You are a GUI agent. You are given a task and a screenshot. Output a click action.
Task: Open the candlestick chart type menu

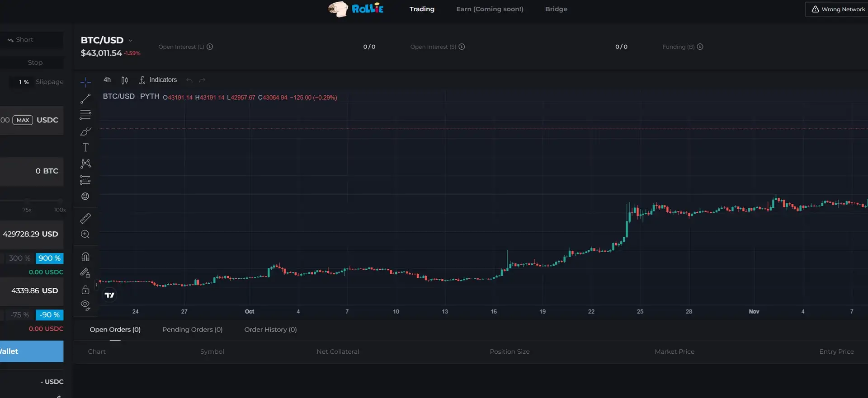pyautogui.click(x=124, y=80)
